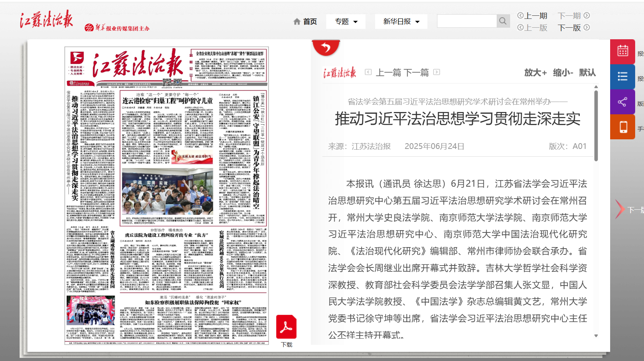
Task: Click the home icon next to 首页
Action: 297,22
